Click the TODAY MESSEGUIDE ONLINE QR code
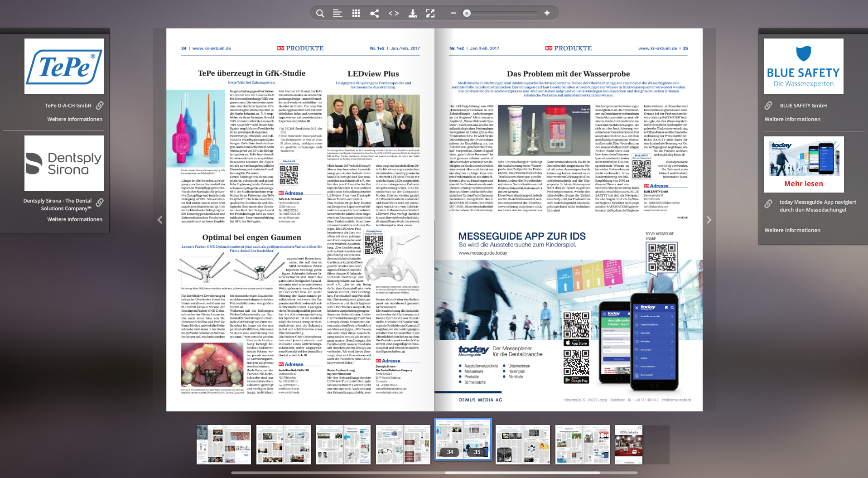The width and height of the screenshot is (868, 478). click(661, 257)
